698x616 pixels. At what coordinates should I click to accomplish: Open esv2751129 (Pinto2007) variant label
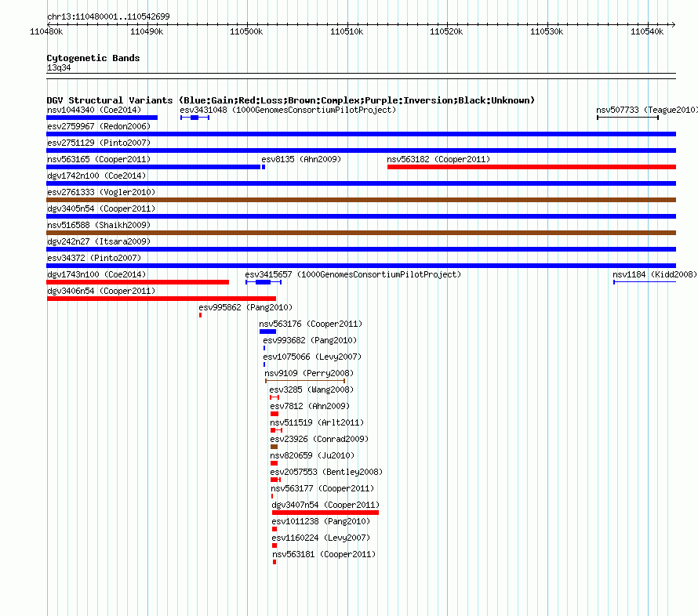pyautogui.click(x=99, y=143)
